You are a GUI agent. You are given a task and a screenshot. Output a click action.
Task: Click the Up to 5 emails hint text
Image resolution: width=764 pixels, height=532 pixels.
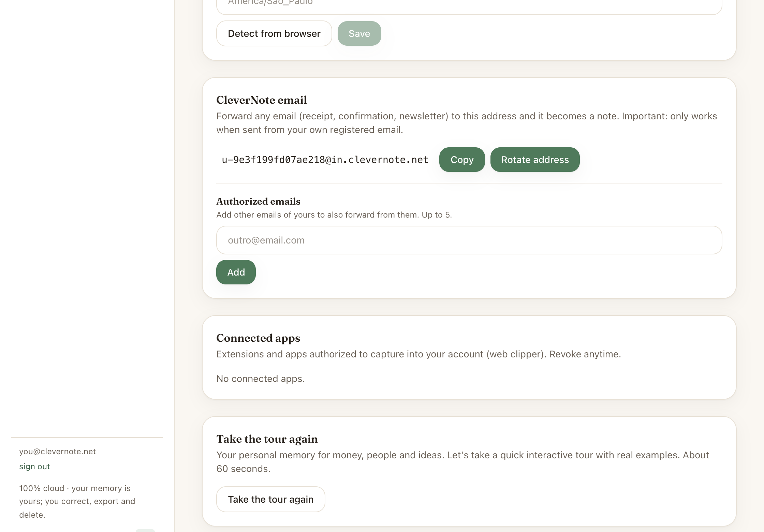[334, 215]
